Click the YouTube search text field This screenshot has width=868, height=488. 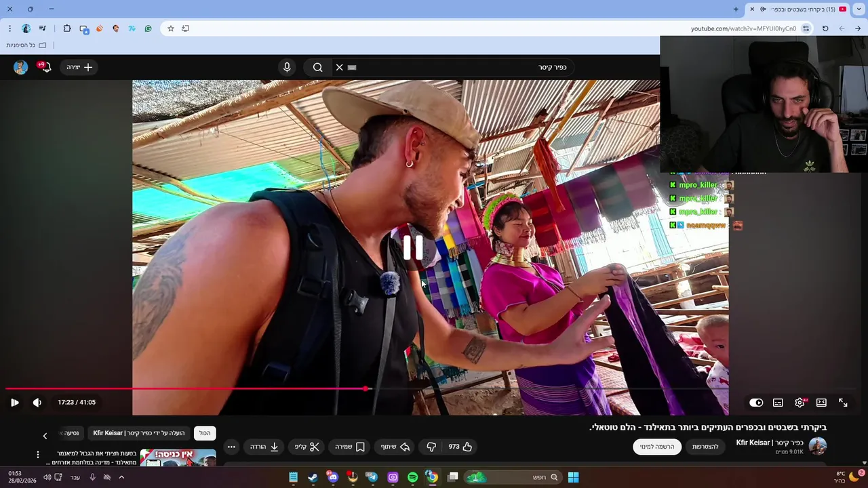461,67
